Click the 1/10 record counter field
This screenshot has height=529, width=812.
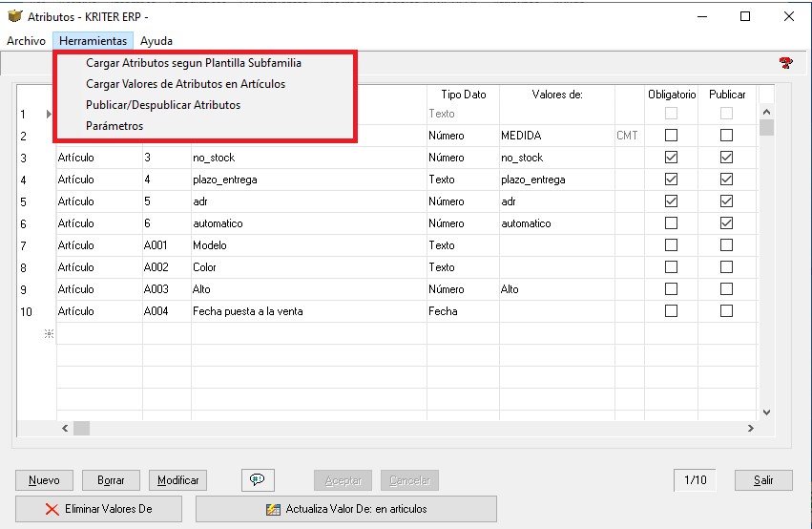click(x=695, y=480)
